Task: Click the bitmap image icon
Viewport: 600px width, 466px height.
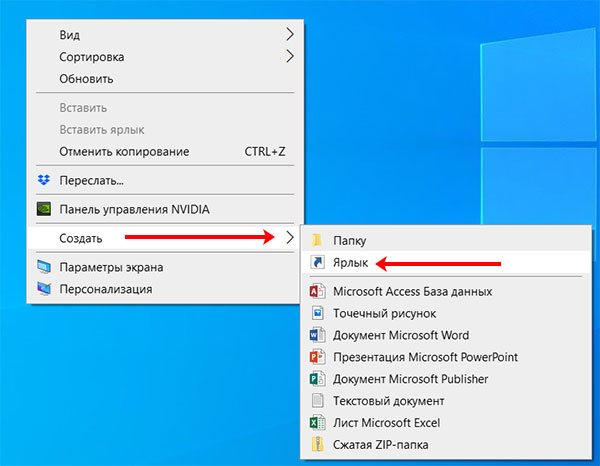Action: (x=317, y=313)
